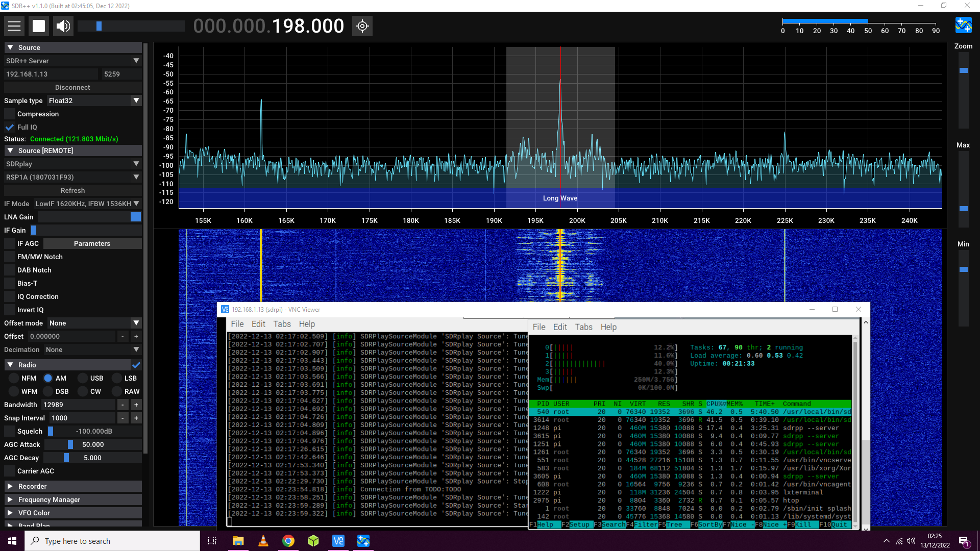
Task: Click the Disconnect button
Action: click(x=73, y=87)
